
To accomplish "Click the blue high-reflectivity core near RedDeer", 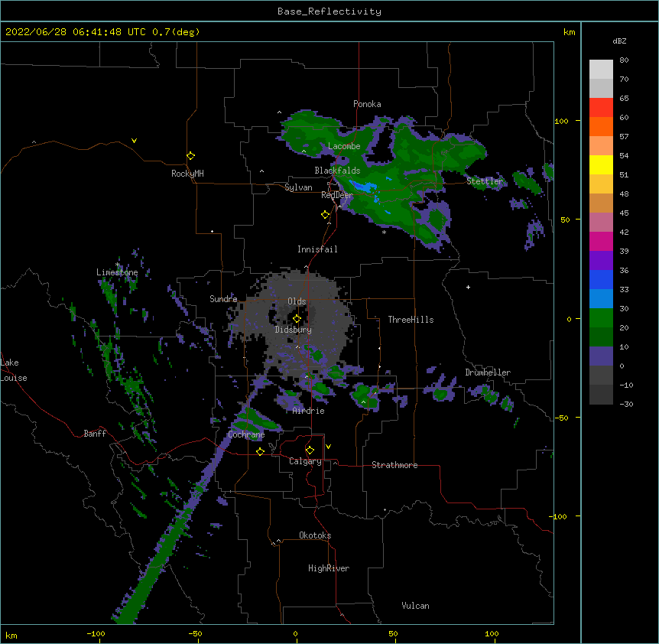I will tap(365, 187).
